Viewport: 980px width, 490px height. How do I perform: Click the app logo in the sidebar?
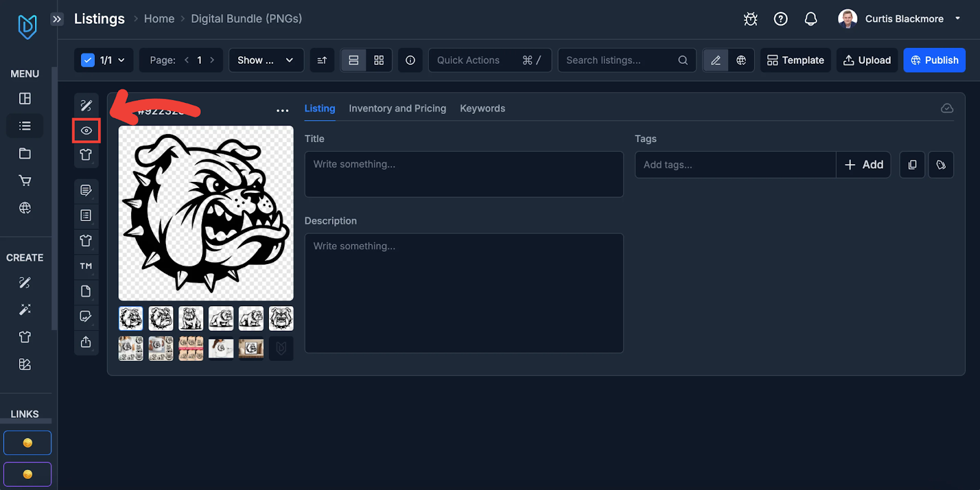tap(27, 27)
